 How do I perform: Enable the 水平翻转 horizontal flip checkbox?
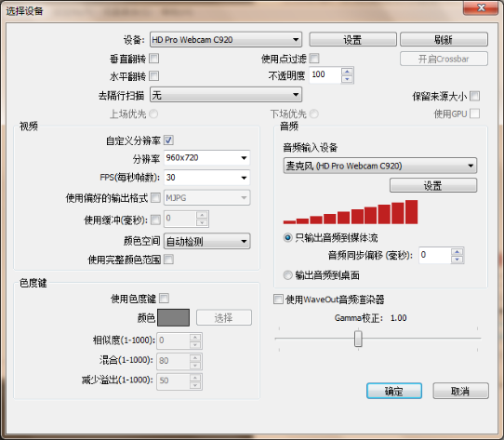pyautogui.click(x=154, y=76)
